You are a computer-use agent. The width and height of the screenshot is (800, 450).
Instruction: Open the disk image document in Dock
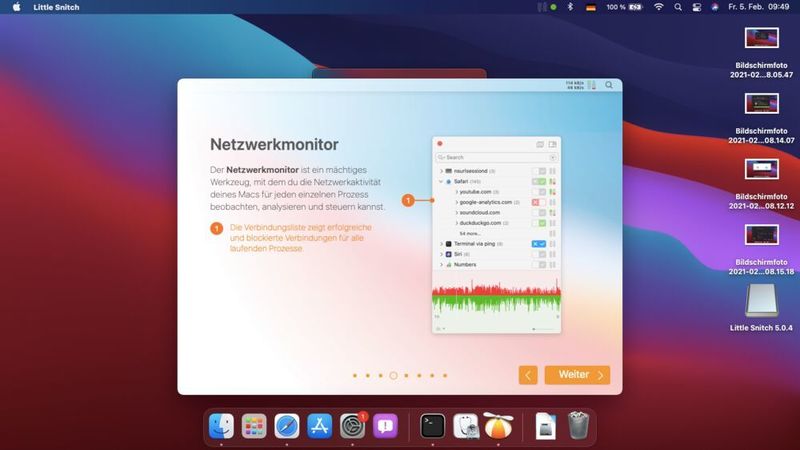tap(545, 426)
